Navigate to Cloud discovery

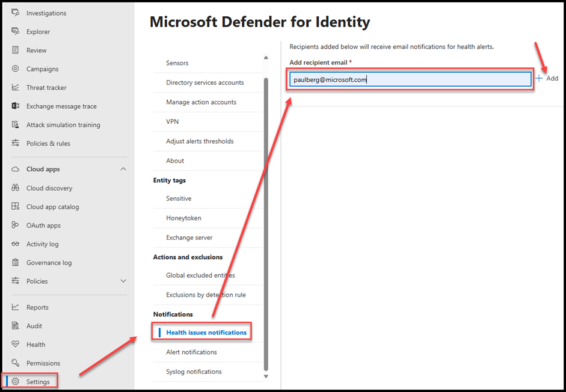coord(49,188)
